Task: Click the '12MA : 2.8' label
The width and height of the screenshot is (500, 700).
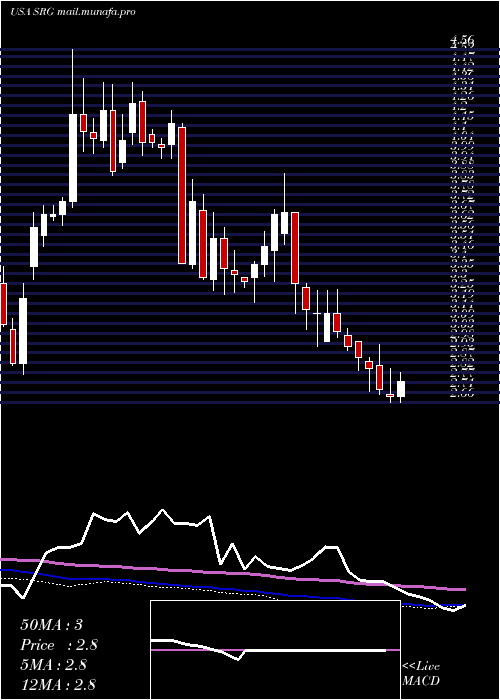Action: click(x=58, y=684)
